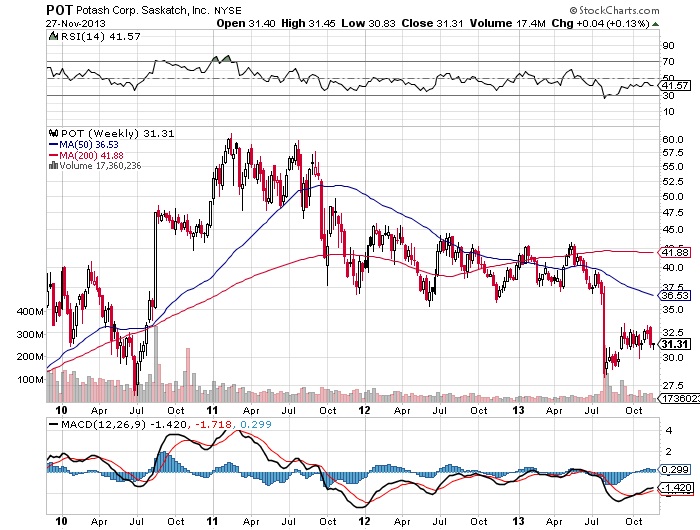Click the -1.718 MACD signal value in legend
The image size is (700, 530).
click(x=214, y=424)
